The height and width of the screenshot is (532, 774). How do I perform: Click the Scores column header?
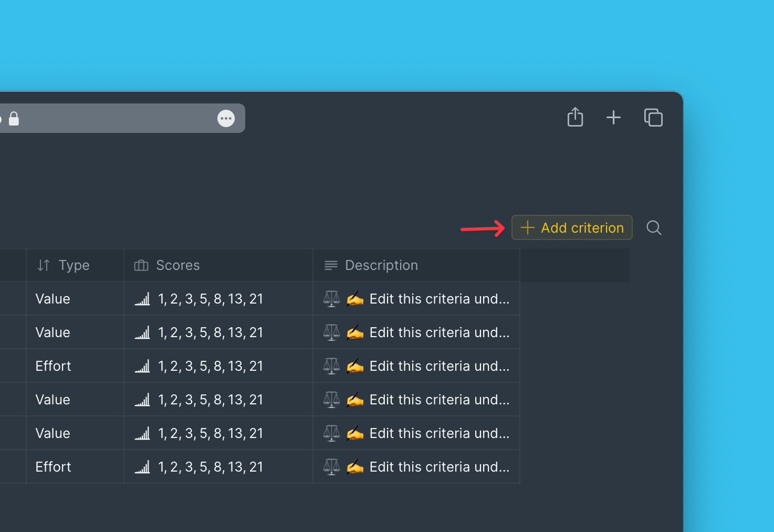click(x=218, y=265)
